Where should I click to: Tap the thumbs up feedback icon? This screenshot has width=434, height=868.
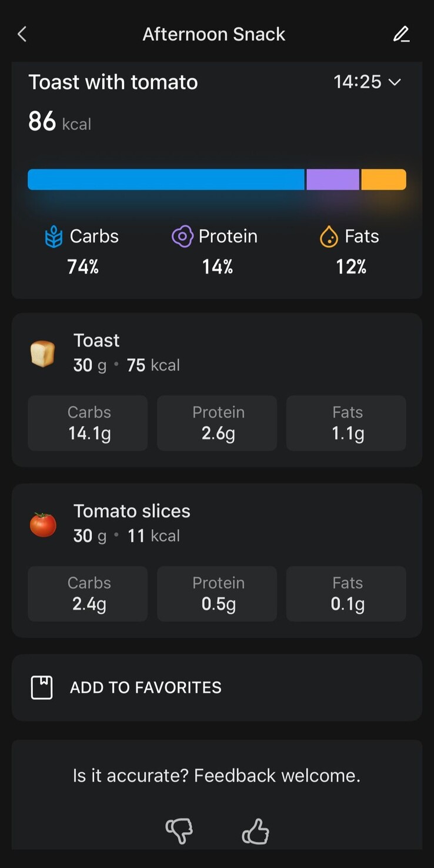pyautogui.click(x=255, y=832)
